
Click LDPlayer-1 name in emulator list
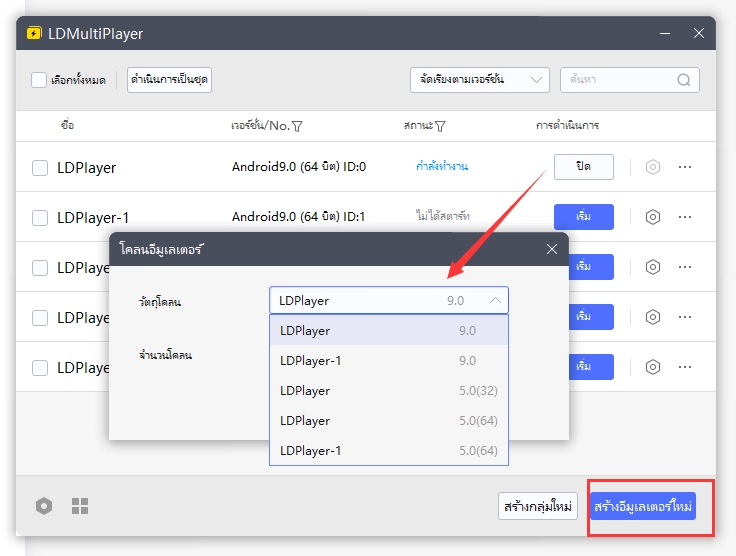(93, 218)
